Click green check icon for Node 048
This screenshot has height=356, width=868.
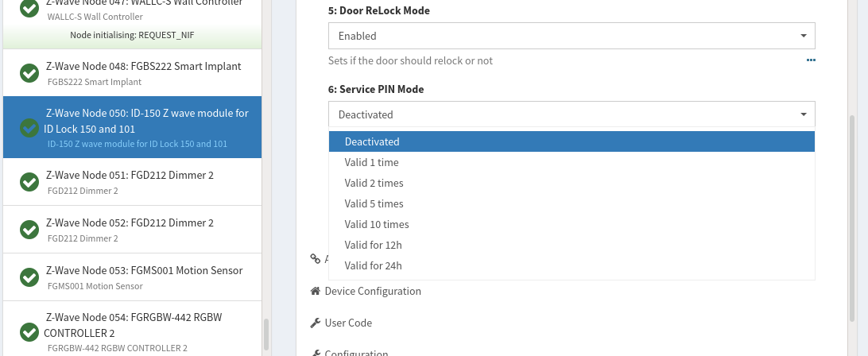click(x=29, y=73)
